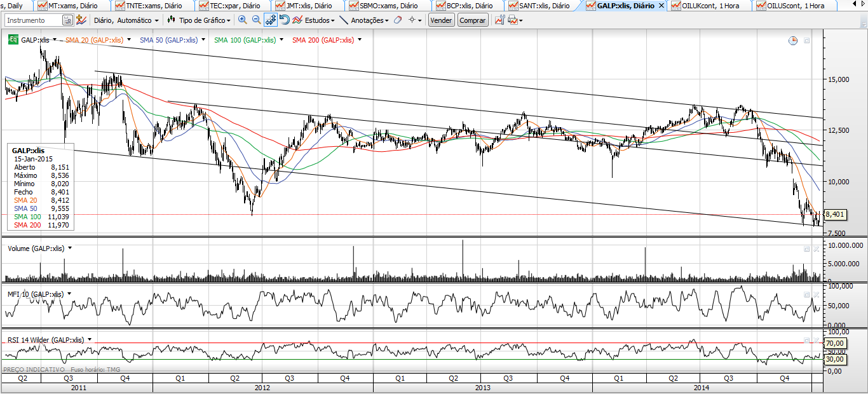Image resolution: width=868 pixels, height=394 pixels.
Task: Open the SMA 200 (GALP:xlis) dropdown
Action: [360, 40]
